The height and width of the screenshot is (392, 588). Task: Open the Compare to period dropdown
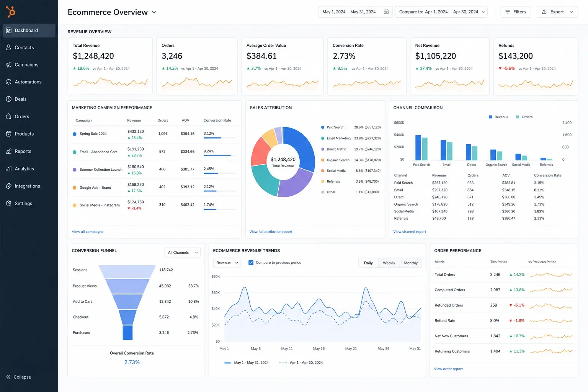pos(441,12)
